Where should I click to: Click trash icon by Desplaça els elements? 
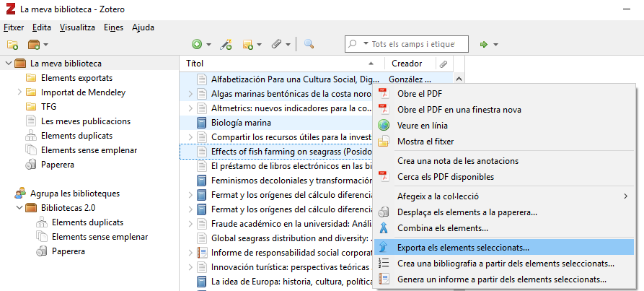pos(383,212)
